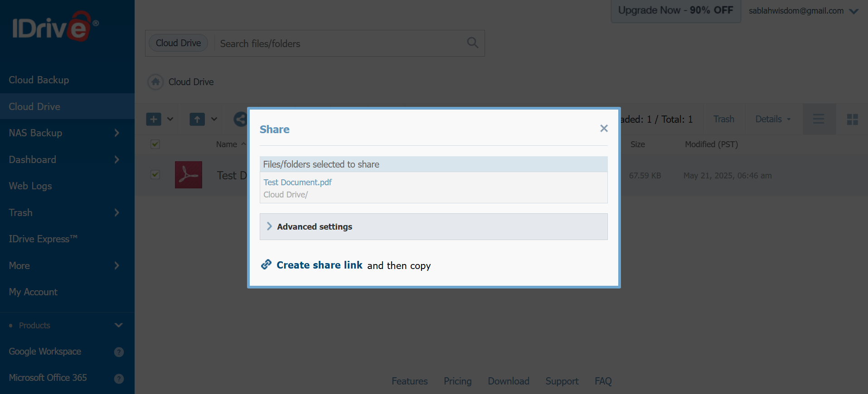The height and width of the screenshot is (394, 868).
Task: Sort by Name column header
Action: (x=227, y=144)
